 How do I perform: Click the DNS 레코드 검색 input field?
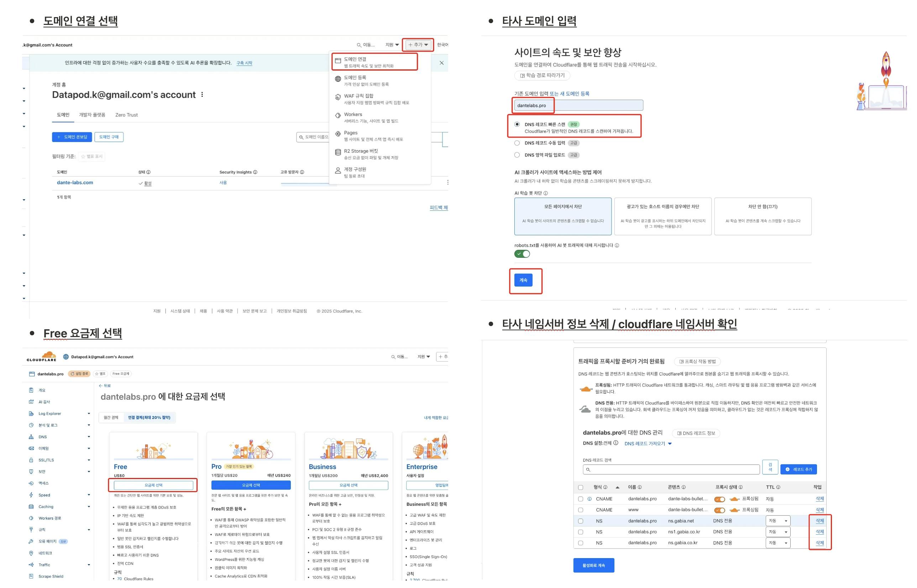point(671,469)
